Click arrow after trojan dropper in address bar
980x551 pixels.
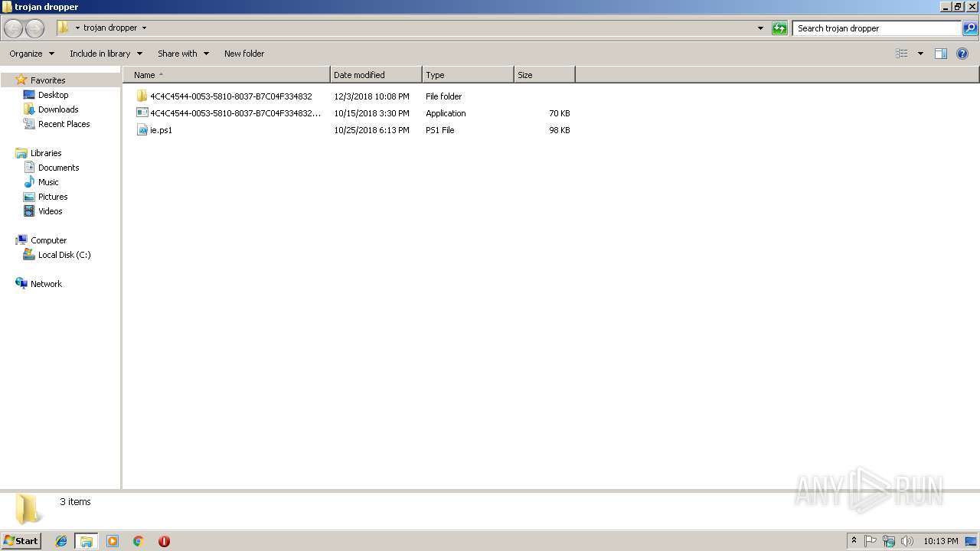point(144,28)
